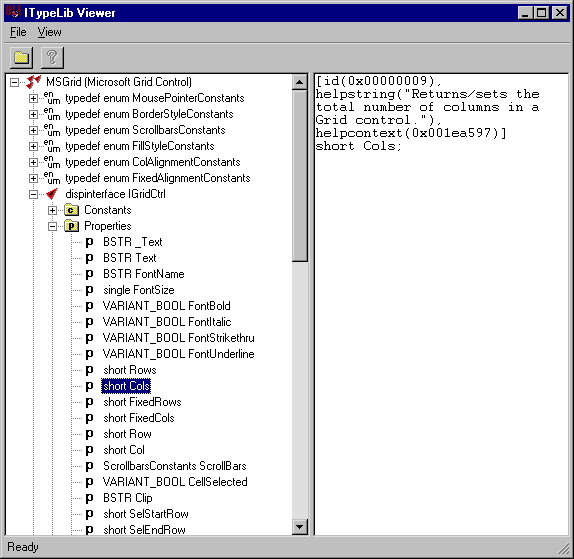Expand typedef enum ColAlignmentConstants

click(33, 163)
